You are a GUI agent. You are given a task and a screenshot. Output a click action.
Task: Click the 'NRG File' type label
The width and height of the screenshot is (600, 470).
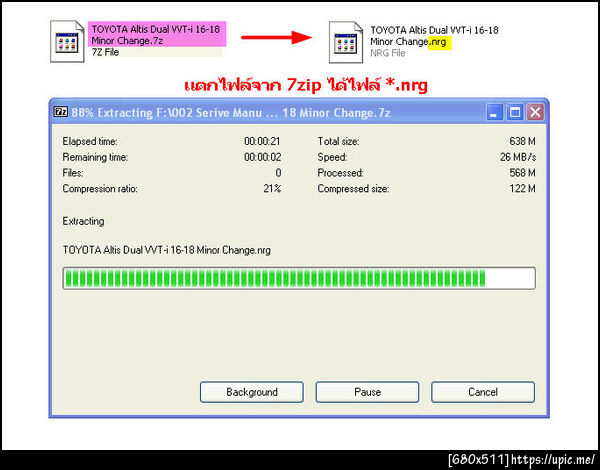387,53
